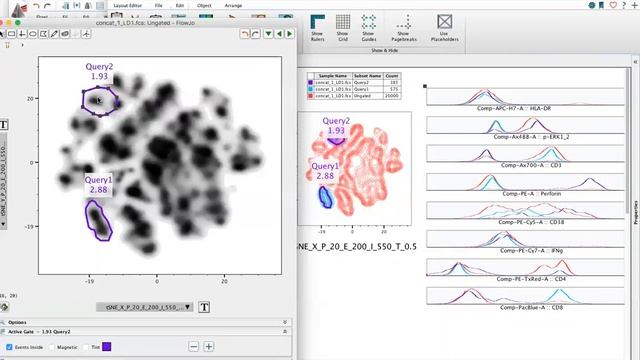
Task: Select the ellipse gate tool
Action: pos(33,34)
